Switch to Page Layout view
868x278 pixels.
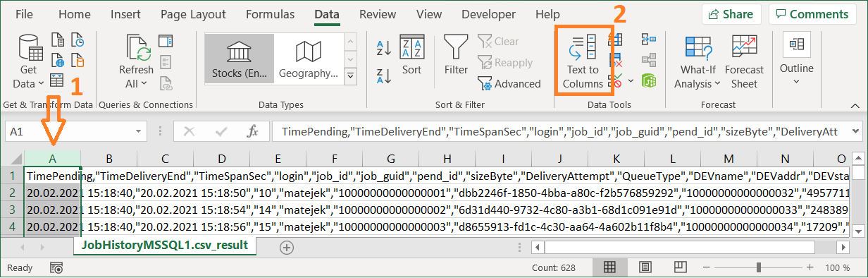click(645, 267)
